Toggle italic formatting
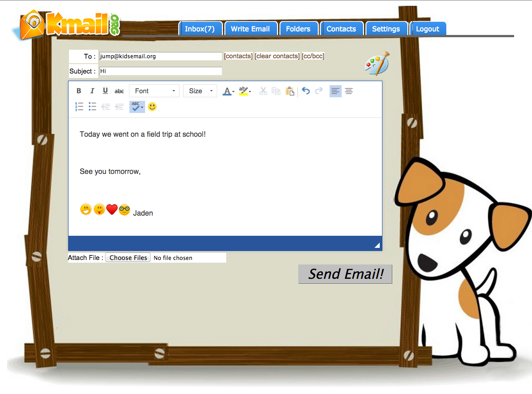 point(92,91)
